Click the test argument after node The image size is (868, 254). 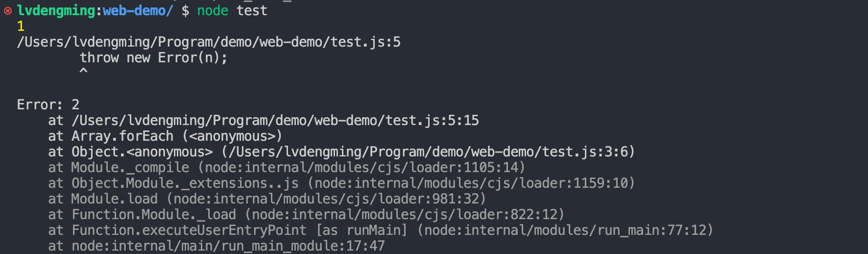pos(252,11)
